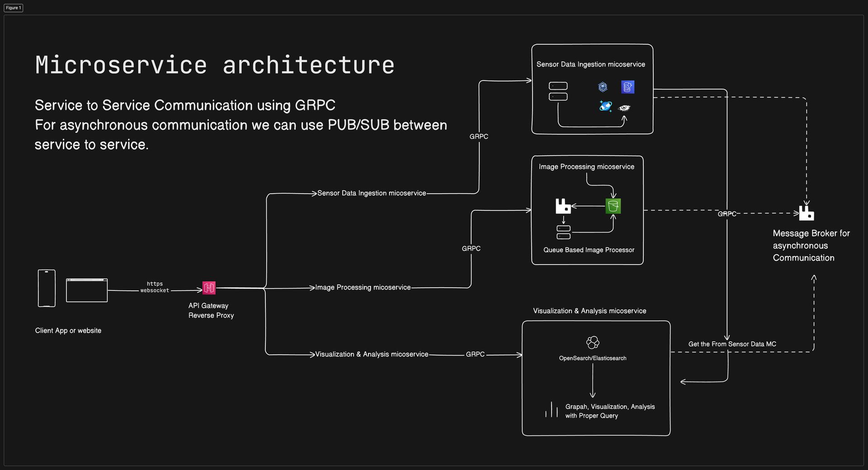Select the smartphone shape under Client App

(47, 288)
